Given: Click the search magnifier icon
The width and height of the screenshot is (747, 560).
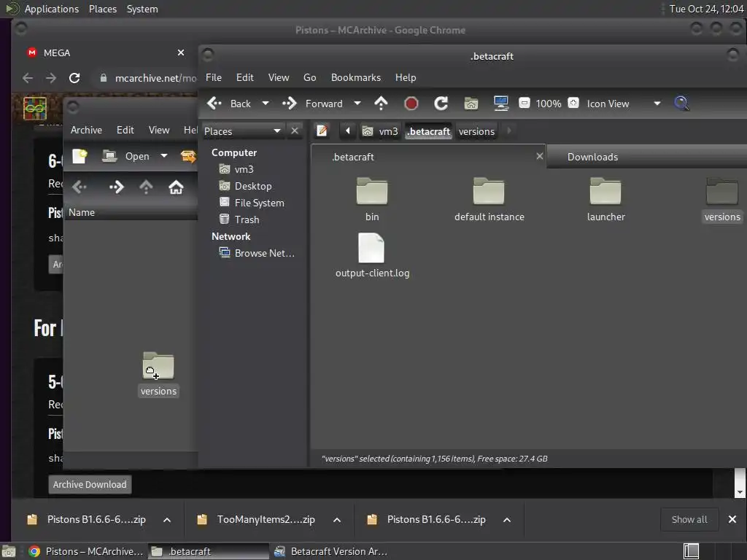Looking at the screenshot, I should pyautogui.click(x=682, y=103).
